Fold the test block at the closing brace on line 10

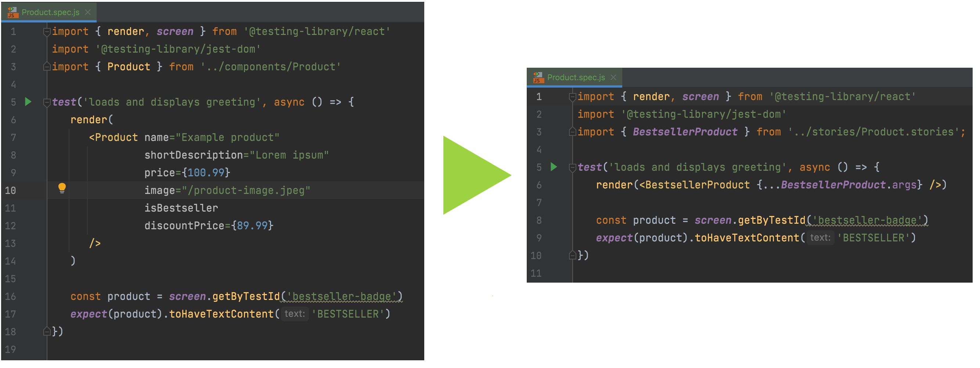[x=572, y=255]
